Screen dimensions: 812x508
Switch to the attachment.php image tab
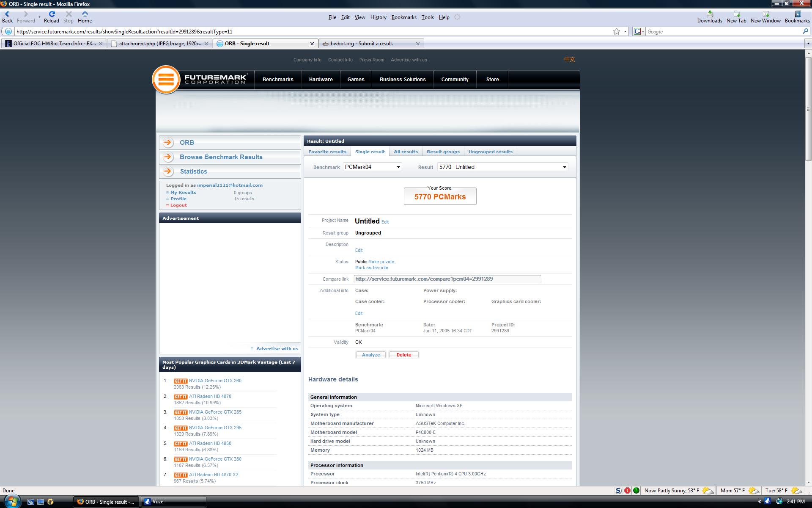click(160, 44)
